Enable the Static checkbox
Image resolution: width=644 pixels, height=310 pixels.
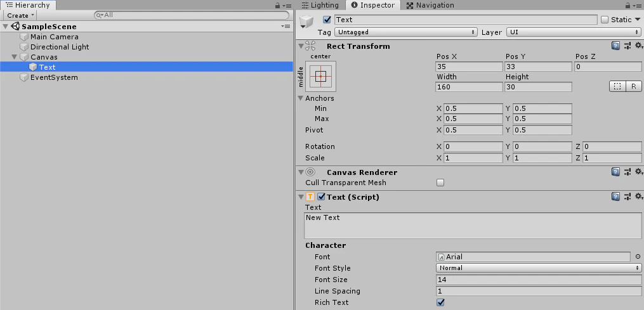(605, 19)
